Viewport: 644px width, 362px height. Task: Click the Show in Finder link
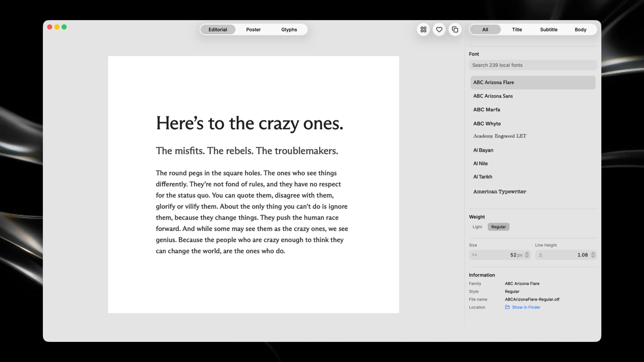coord(526,307)
